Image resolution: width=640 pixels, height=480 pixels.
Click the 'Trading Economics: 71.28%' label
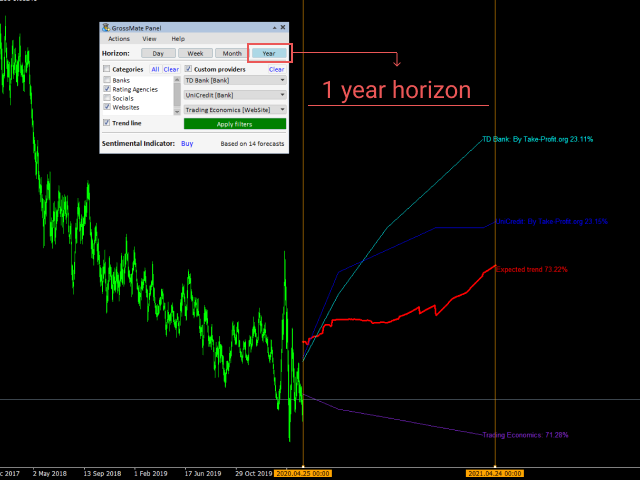525,435
